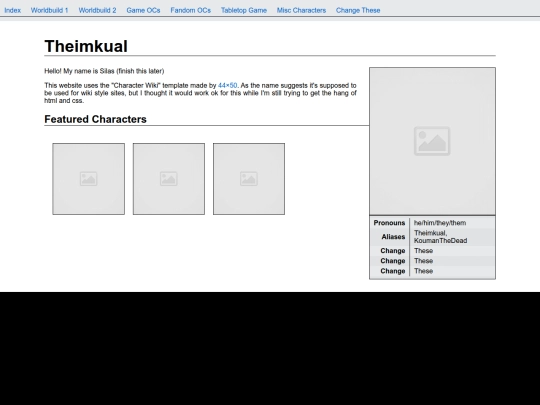Follow the 44×50 template author link

pyautogui.click(x=227, y=85)
